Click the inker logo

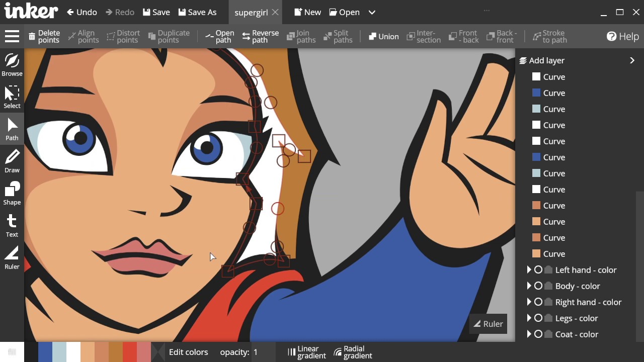(x=31, y=11)
